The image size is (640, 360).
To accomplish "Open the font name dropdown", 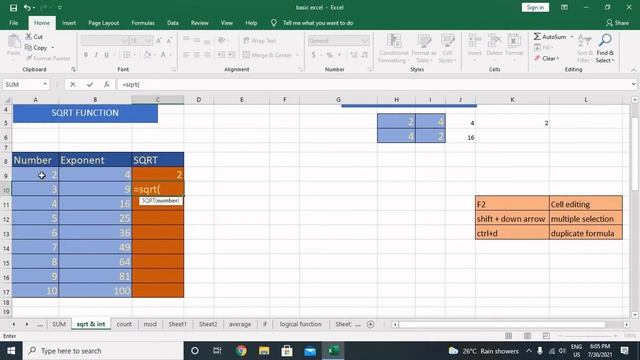I will [124, 40].
